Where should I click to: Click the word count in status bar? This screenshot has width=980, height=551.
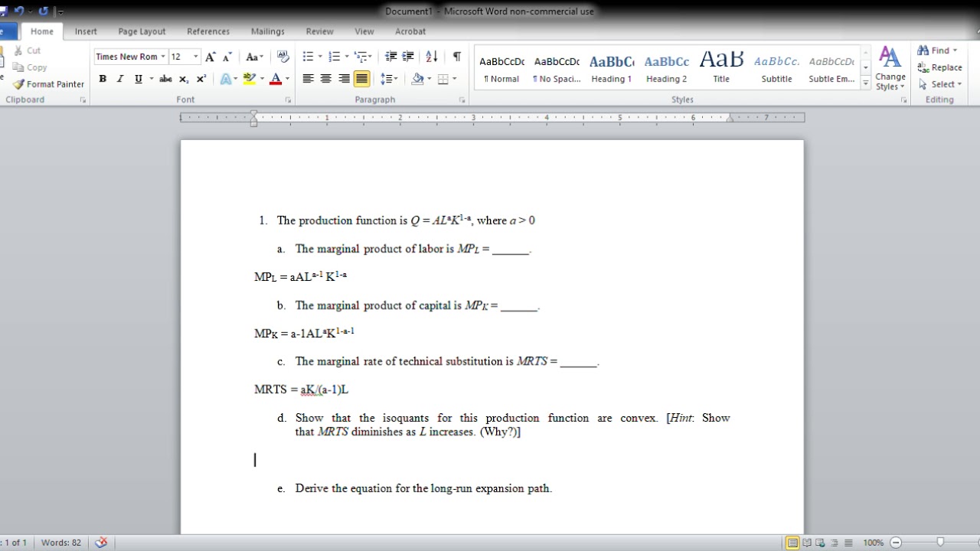pyautogui.click(x=61, y=543)
